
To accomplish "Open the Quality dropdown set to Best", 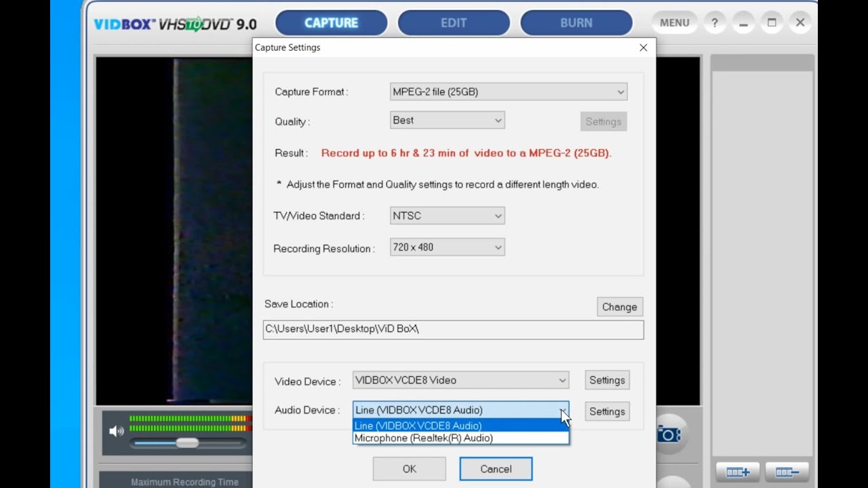I will click(448, 121).
